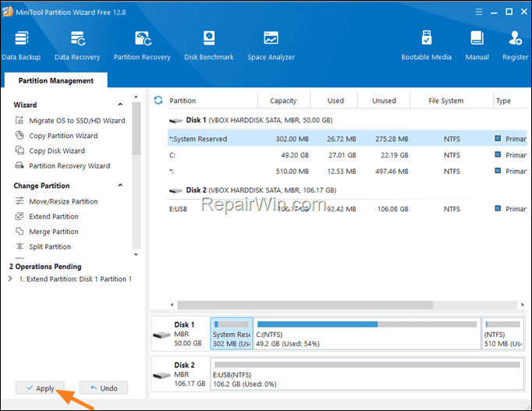The width and height of the screenshot is (532, 411).
Task: Select the E:USB partition row
Action: (x=347, y=209)
